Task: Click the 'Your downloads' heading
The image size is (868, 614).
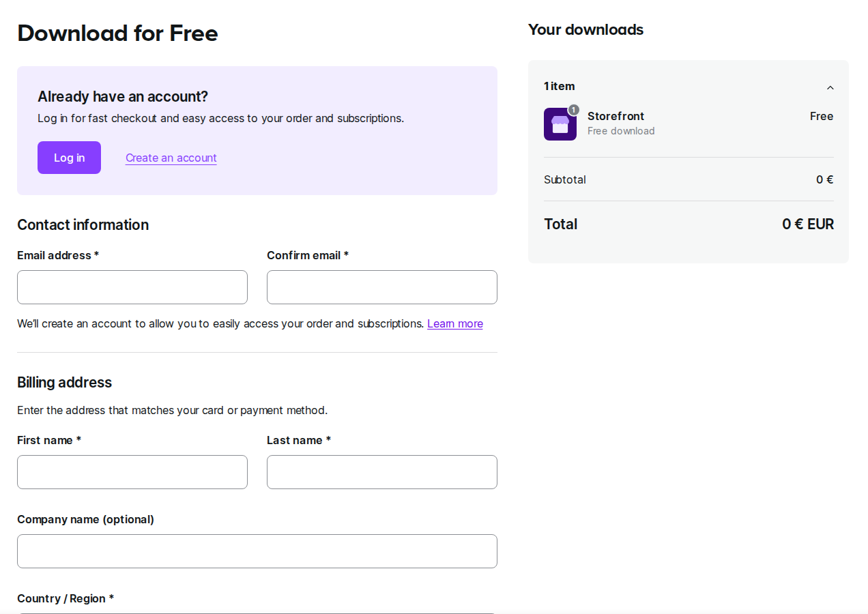Action: point(585,29)
